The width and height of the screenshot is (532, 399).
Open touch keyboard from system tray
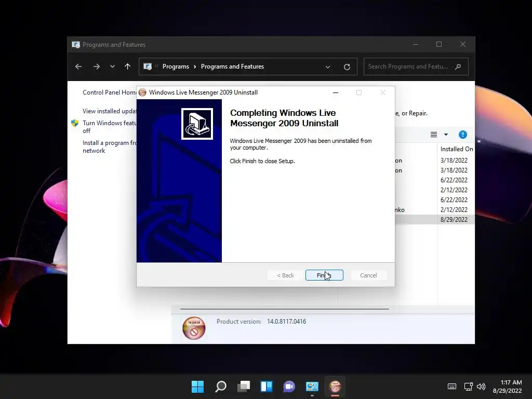point(452,386)
